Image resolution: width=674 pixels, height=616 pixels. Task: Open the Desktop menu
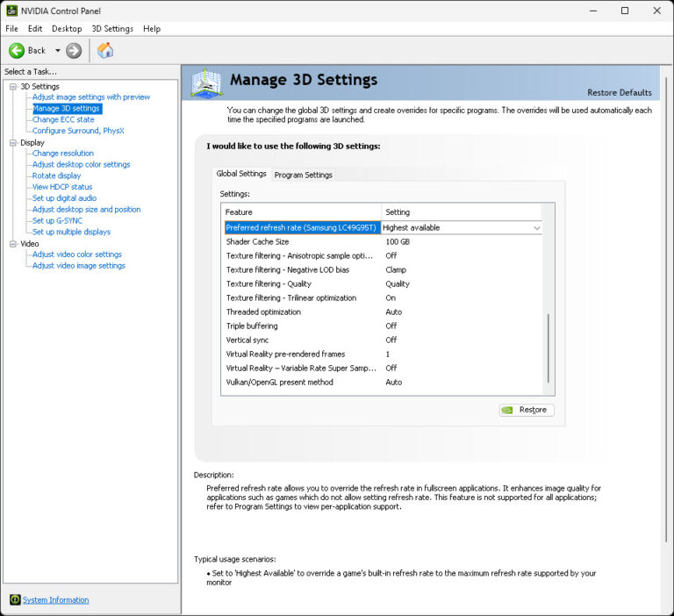(x=67, y=29)
